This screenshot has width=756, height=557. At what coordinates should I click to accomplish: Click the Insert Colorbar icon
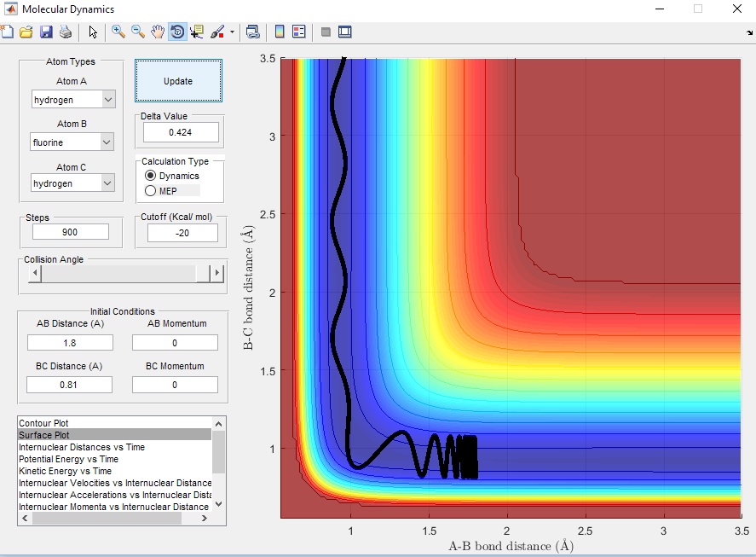(279, 32)
